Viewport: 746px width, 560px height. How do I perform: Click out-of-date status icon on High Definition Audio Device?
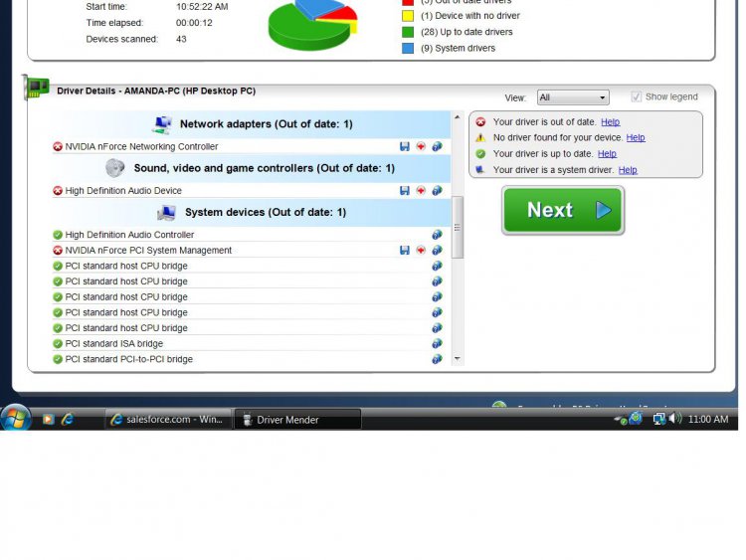(58, 190)
